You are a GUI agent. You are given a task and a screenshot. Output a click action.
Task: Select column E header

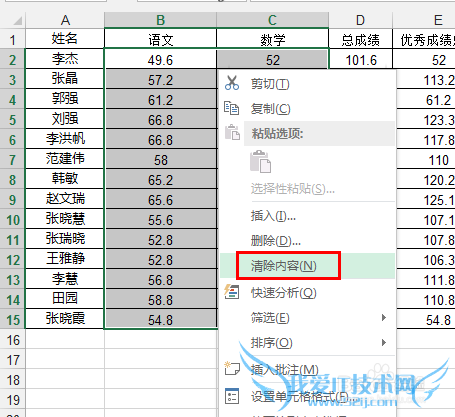[424, 21]
